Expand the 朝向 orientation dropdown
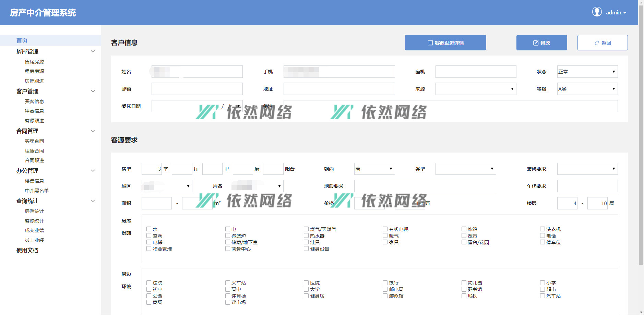Image resolution: width=644 pixels, height=315 pixels. [x=374, y=169]
